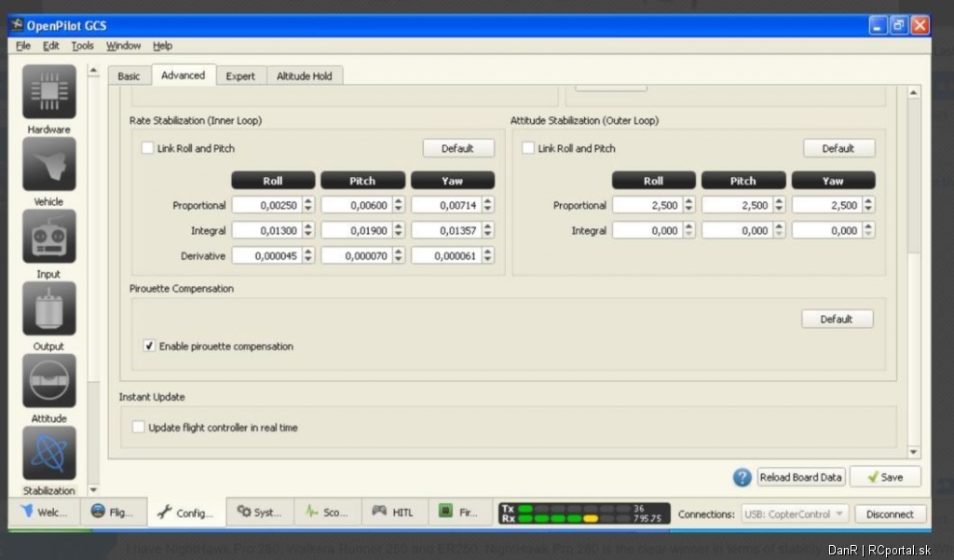Click the Rate Pitch Derivative value field
This screenshot has width=954, height=560.
click(x=362, y=256)
